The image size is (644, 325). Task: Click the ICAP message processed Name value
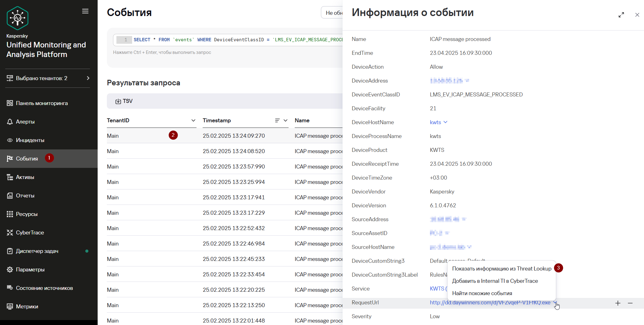[x=460, y=39]
